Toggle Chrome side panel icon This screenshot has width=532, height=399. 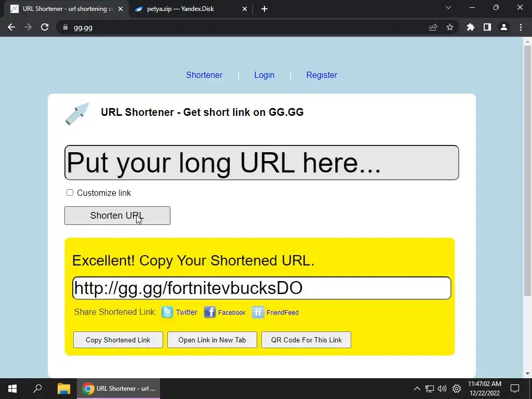click(487, 27)
